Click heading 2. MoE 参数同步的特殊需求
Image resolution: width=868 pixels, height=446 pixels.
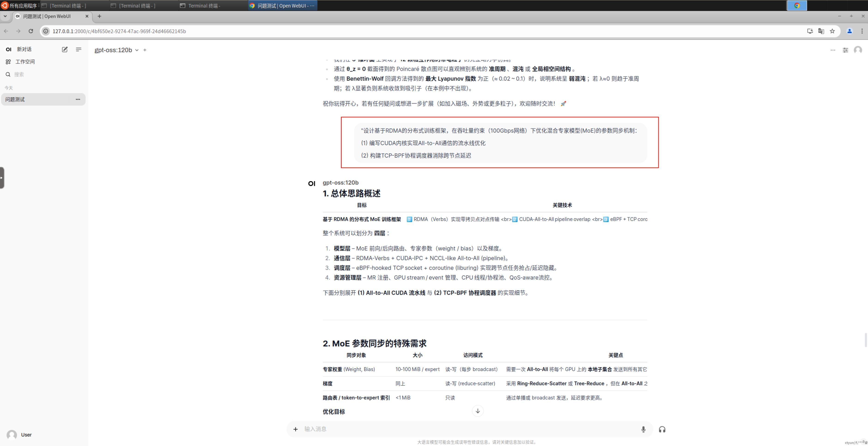(374, 343)
